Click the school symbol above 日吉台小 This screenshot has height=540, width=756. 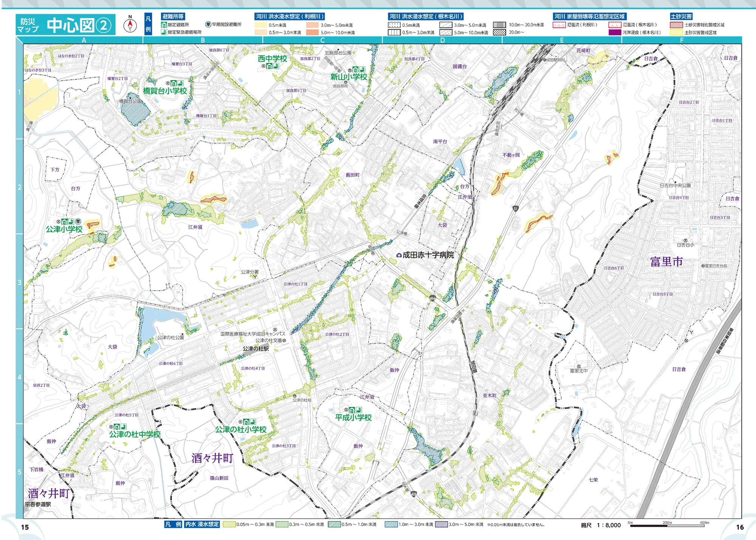coord(685,240)
